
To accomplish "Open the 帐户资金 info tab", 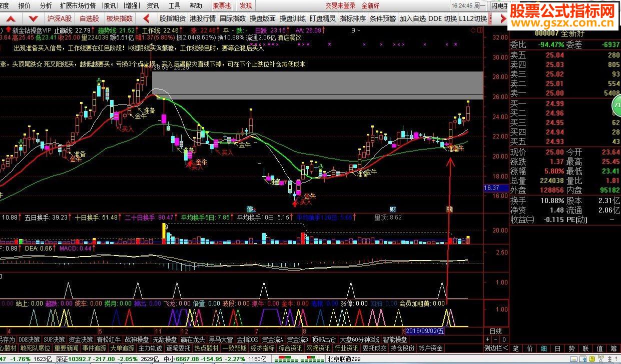I will [x=431, y=348].
